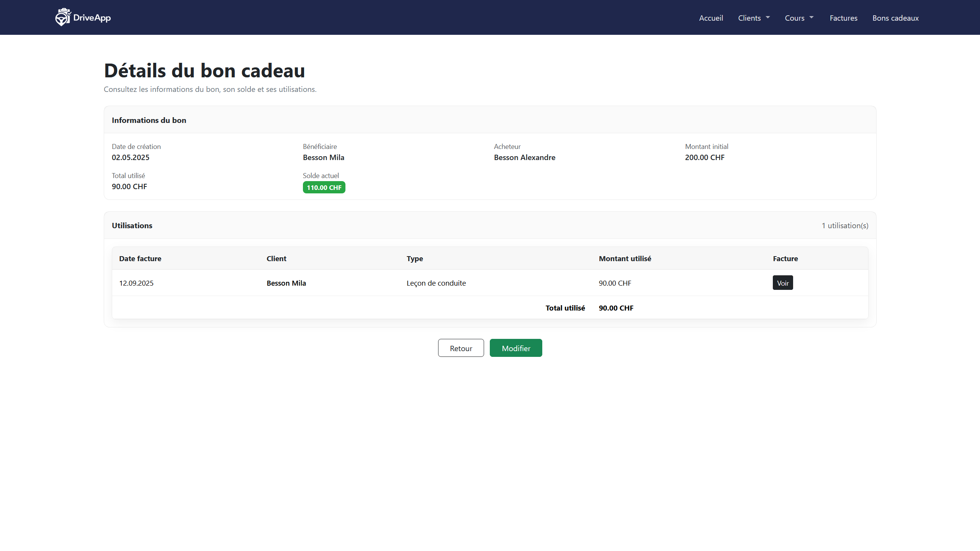Expand the Clients dropdown menu

(749, 18)
